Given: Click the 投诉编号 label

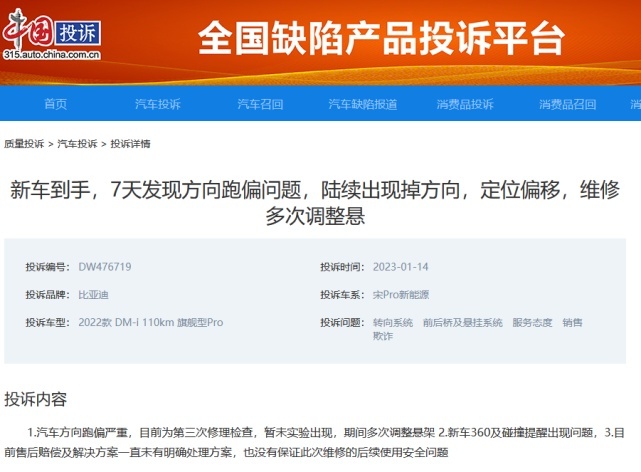Looking at the screenshot, I should tap(47, 267).
